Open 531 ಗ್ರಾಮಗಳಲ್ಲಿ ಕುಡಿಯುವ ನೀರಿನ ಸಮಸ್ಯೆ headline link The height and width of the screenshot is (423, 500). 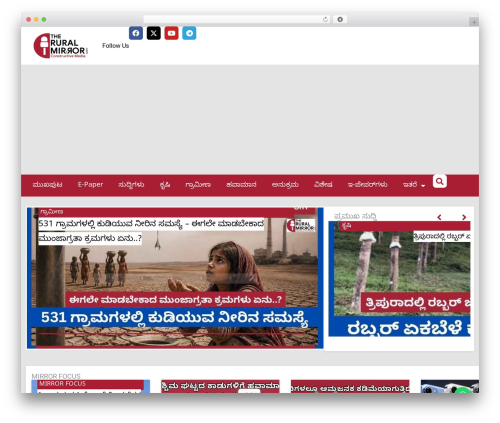(x=151, y=231)
